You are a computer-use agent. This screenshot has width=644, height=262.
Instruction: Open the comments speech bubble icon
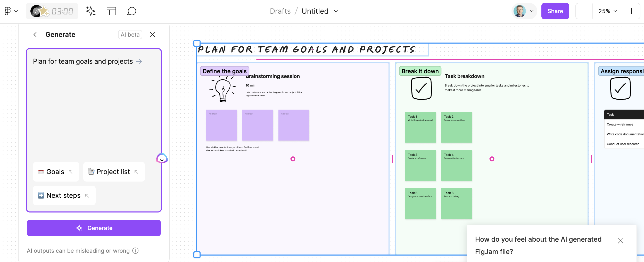pos(131,11)
